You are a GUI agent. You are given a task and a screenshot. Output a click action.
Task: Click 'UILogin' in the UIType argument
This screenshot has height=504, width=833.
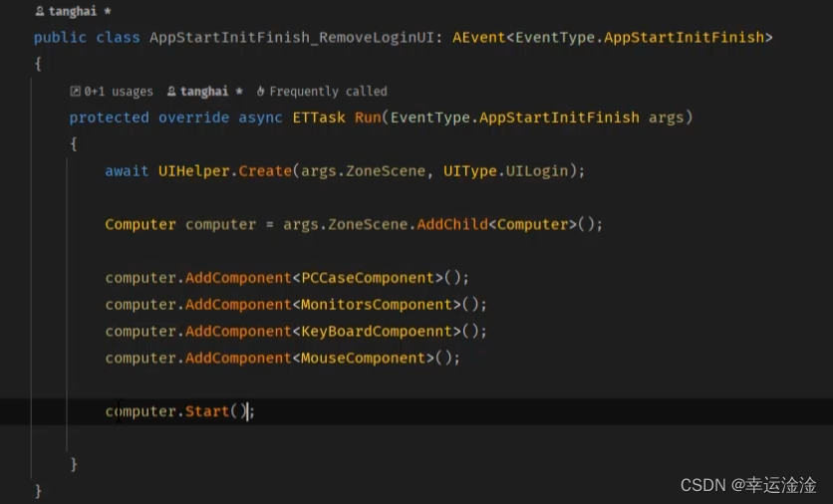[x=536, y=171]
